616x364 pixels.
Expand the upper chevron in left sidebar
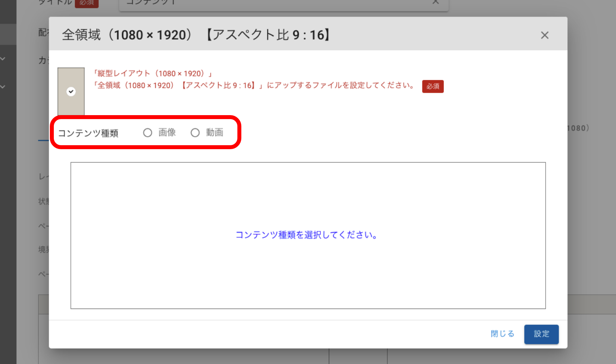[x=3, y=59]
